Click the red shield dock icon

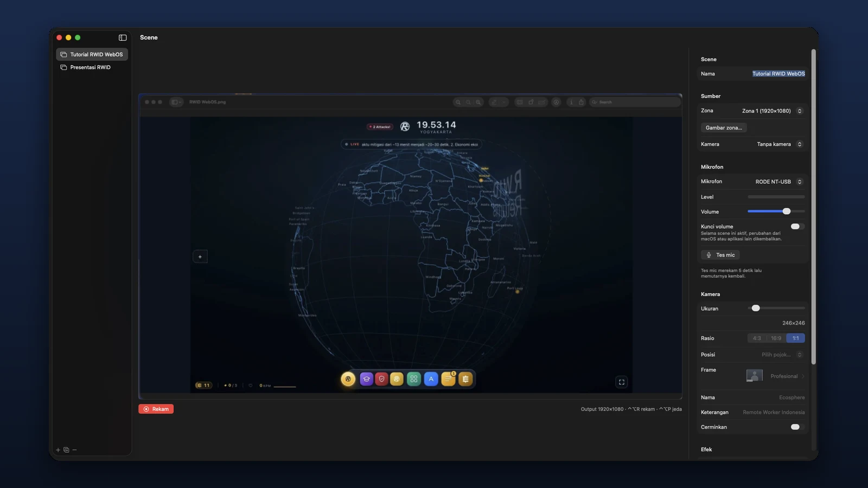pyautogui.click(x=381, y=379)
